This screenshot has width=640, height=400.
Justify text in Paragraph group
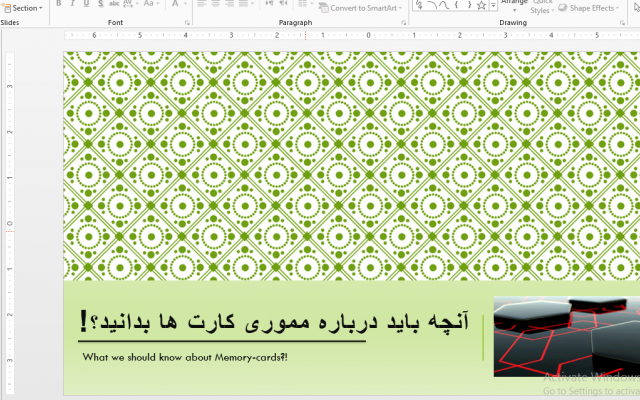244,4
